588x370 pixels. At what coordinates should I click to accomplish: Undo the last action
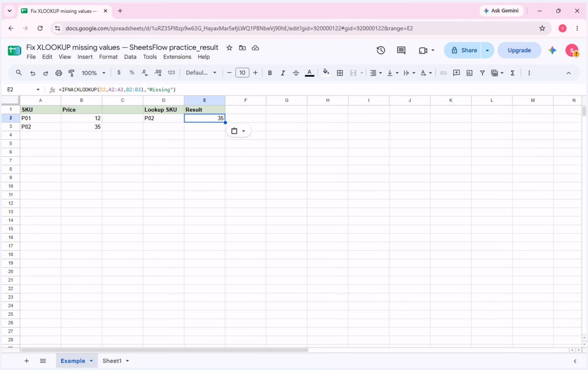point(33,73)
